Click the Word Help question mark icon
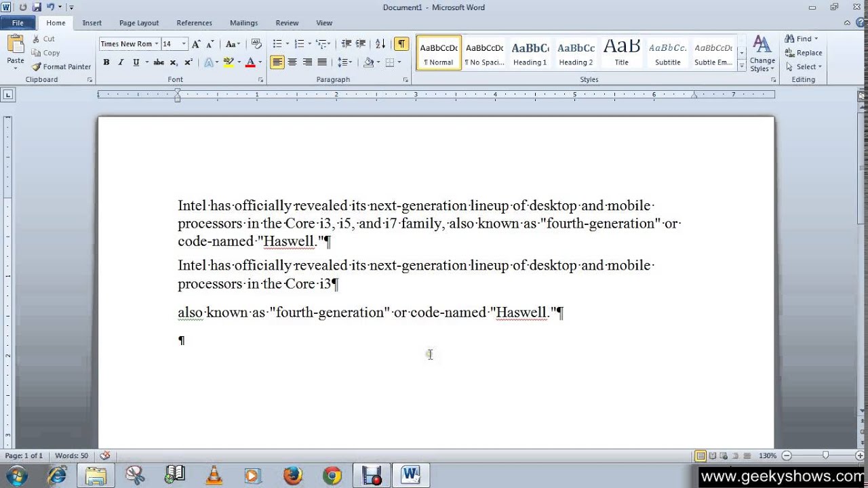This screenshot has width=868, height=488. (x=860, y=23)
